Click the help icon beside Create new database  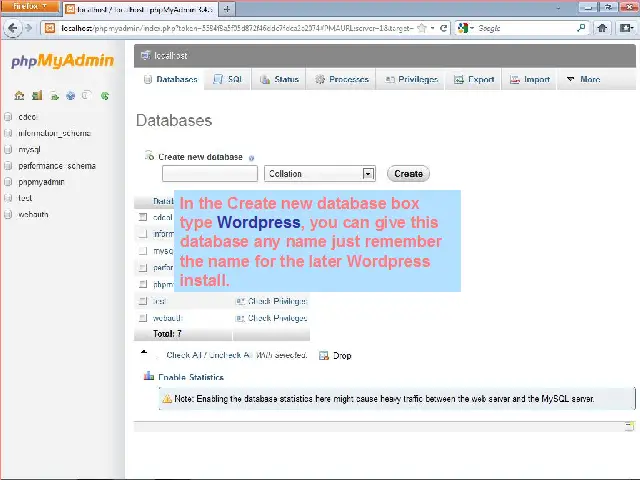[x=251, y=158]
